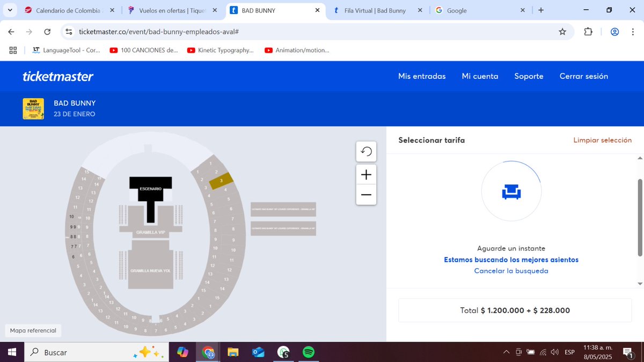Click the Bad Bunny event thumbnail
Screen dimensions: 644x362
(x=33, y=108)
